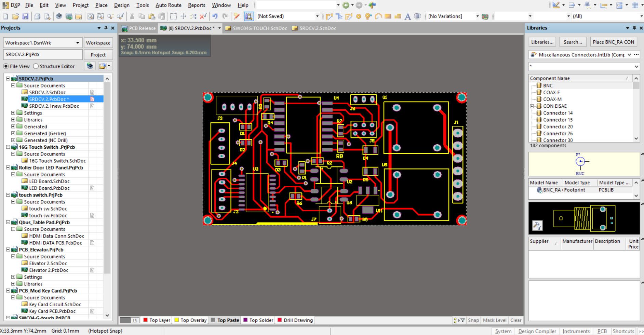The width and height of the screenshot is (644, 335).
Task: Click the Libraries... button
Action: [x=542, y=42]
